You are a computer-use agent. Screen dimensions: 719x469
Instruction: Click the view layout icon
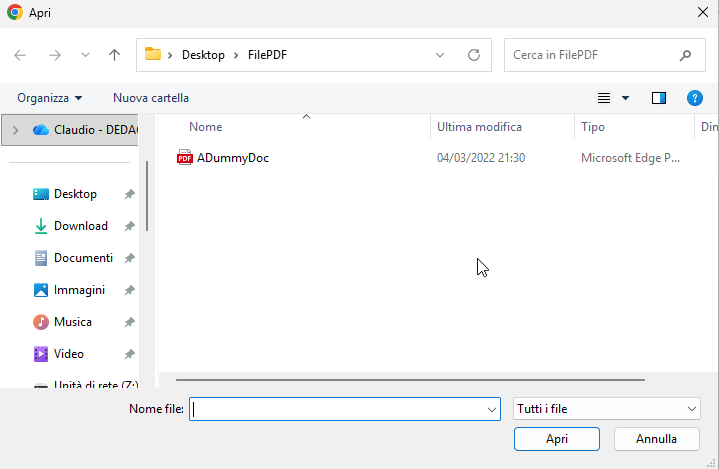point(604,98)
